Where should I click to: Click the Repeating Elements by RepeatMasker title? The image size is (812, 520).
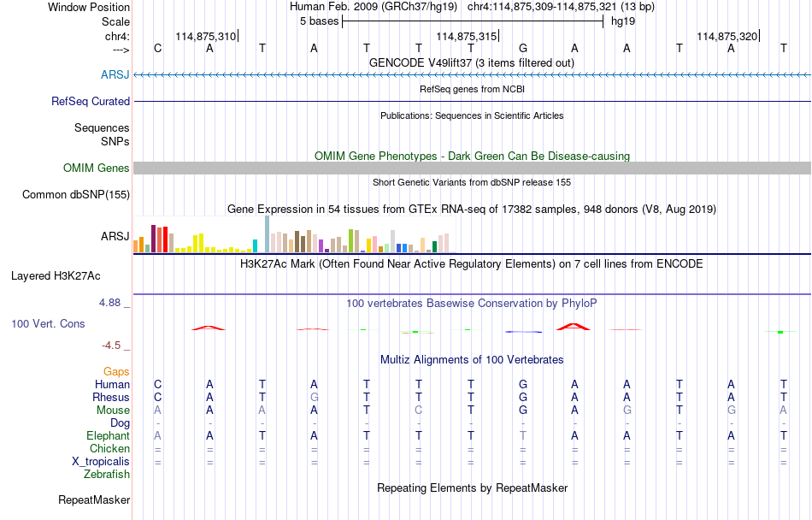pos(473,487)
